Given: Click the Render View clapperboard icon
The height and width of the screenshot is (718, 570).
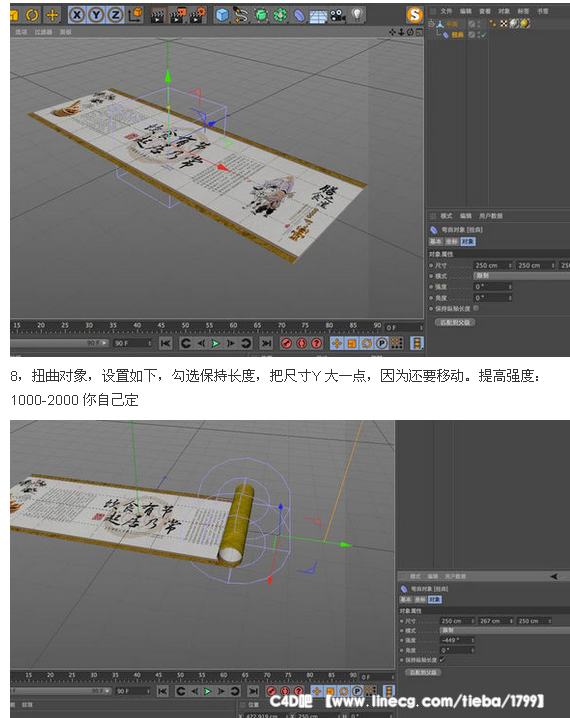Looking at the screenshot, I should tap(157, 16).
